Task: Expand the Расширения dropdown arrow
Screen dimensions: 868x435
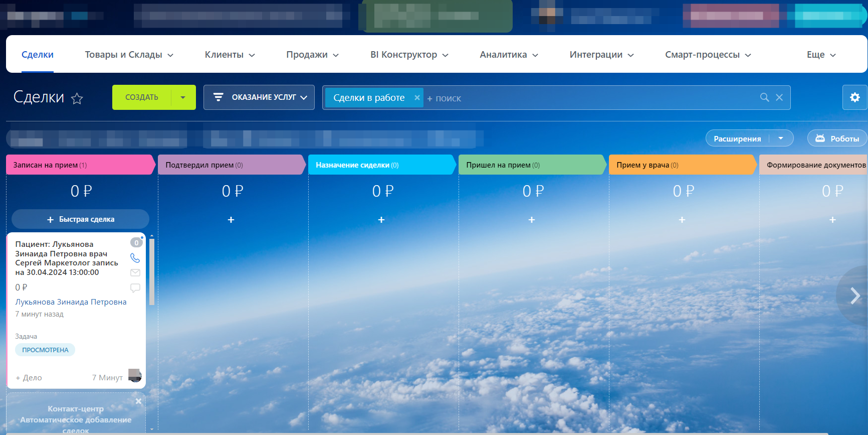Action: tap(781, 138)
